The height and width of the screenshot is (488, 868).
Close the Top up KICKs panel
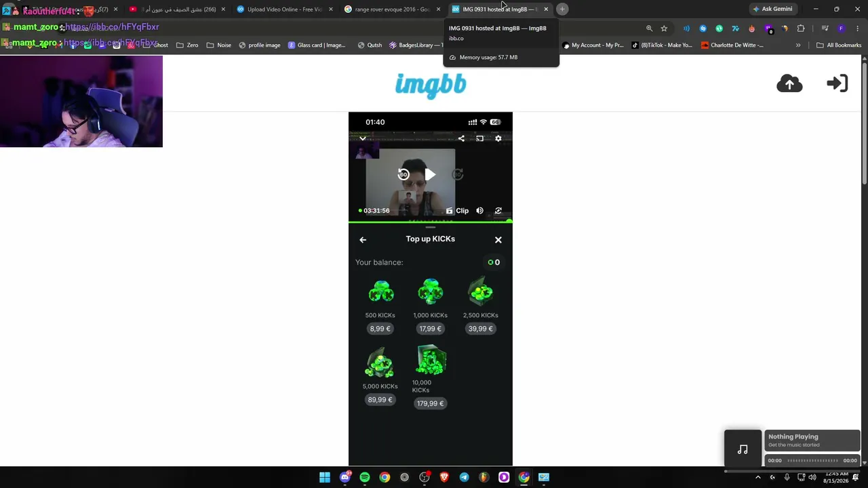coord(498,240)
